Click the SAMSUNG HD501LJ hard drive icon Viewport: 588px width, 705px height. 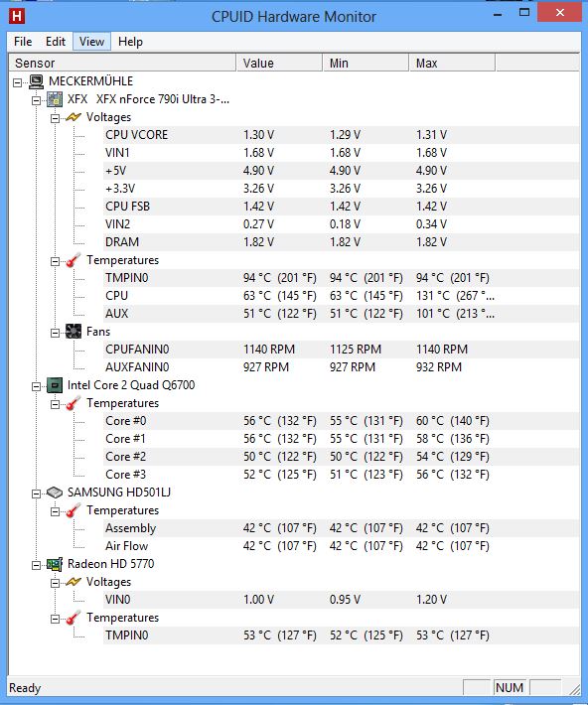(x=55, y=493)
